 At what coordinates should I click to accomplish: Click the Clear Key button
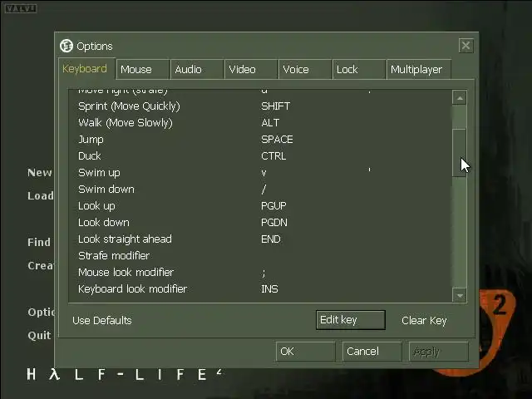tap(424, 320)
